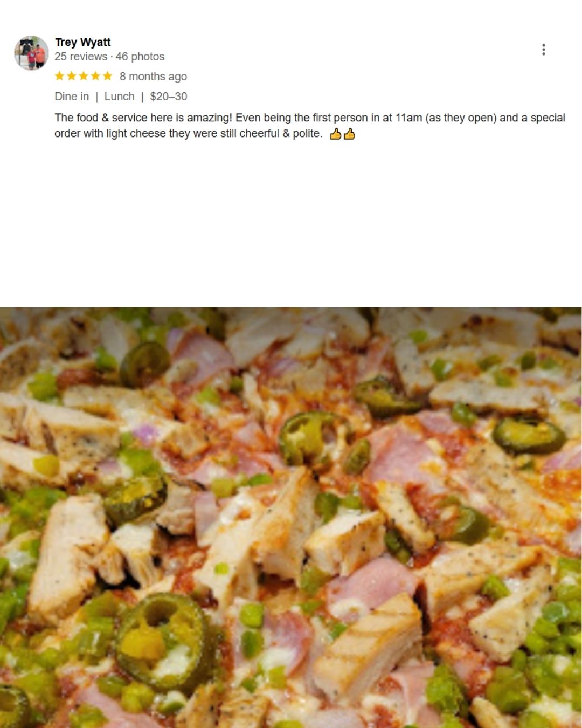This screenshot has height=728, width=582.
Task: Open the Trey Wyatt reviewer name link
Action: (x=82, y=42)
